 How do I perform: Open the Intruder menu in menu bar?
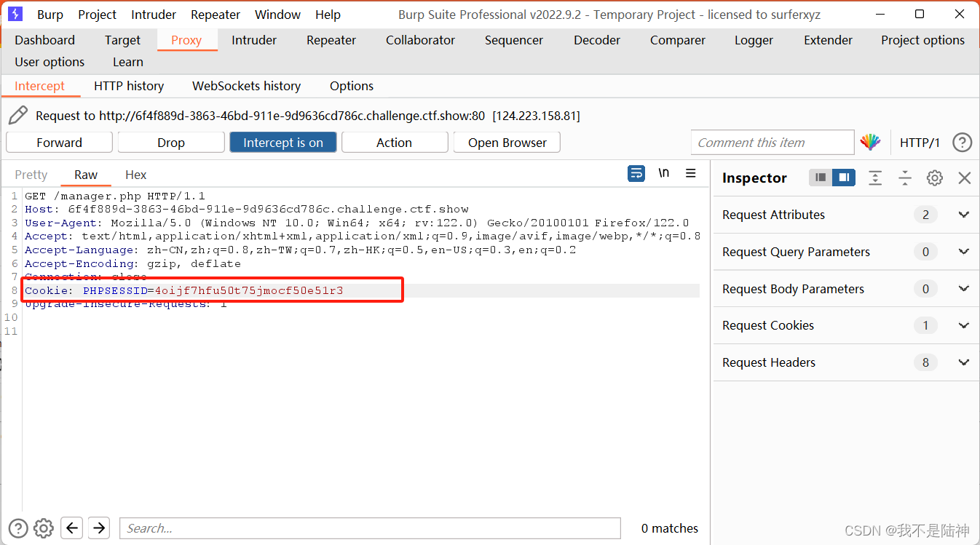click(x=154, y=15)
